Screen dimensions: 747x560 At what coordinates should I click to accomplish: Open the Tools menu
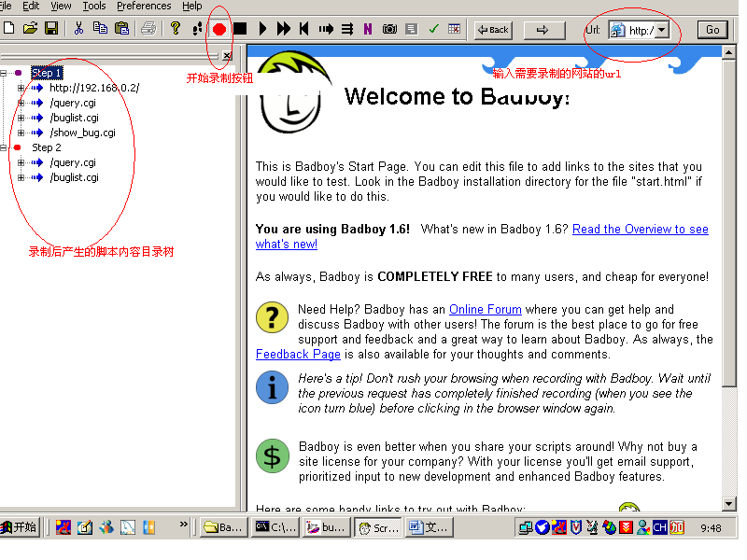tap(94, 7)
